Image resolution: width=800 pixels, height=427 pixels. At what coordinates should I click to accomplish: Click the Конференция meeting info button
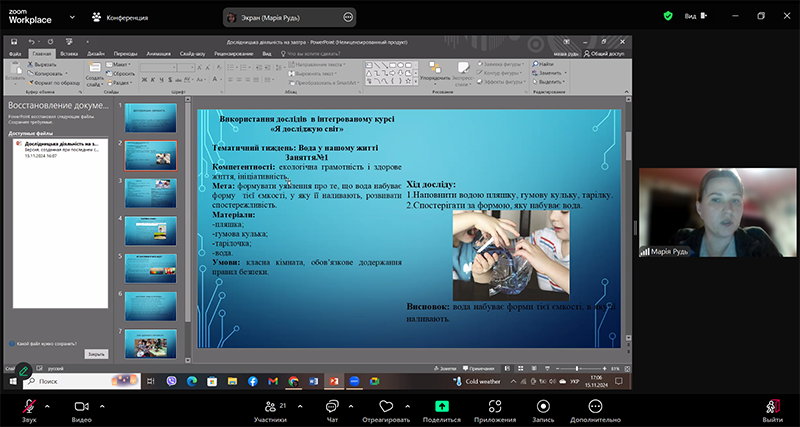tap(120, 17)
